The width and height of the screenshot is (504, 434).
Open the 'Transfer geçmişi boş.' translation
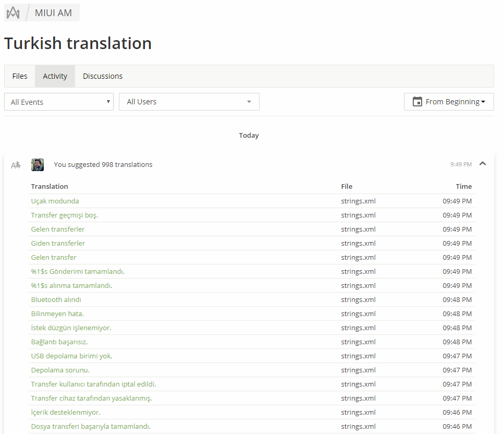[65, 215]
